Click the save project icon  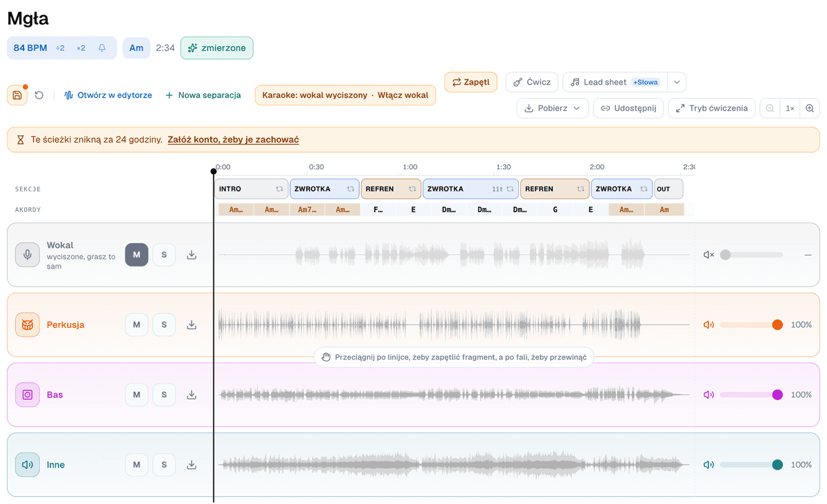click(17, 95)
